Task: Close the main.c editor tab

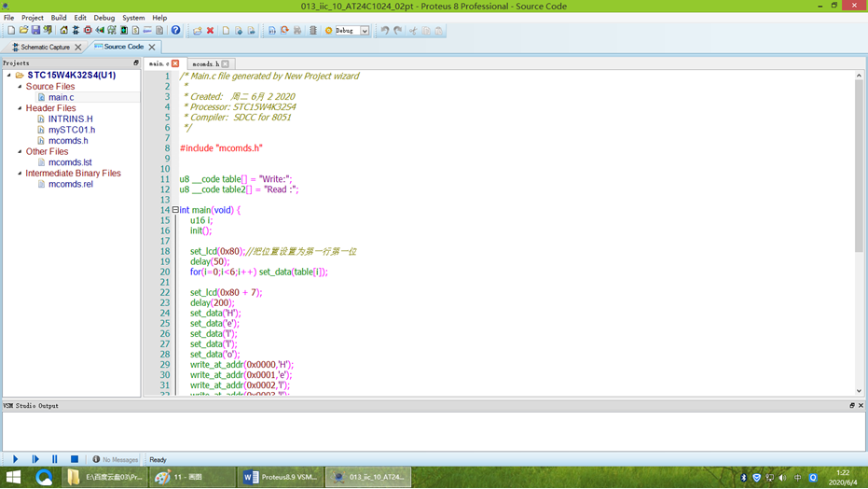Action: [x=175, y=63]
